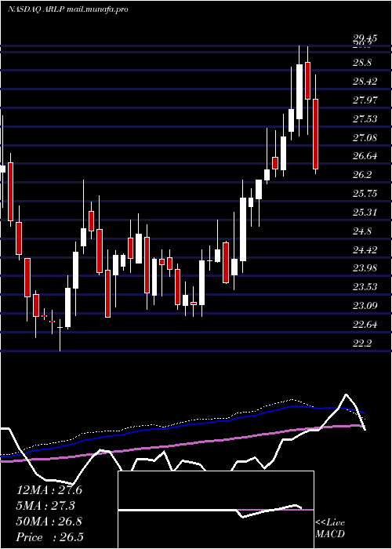Click the 24.42 price level label
Image resolution: width=392 pixels, height=549 pixels.
365,250
